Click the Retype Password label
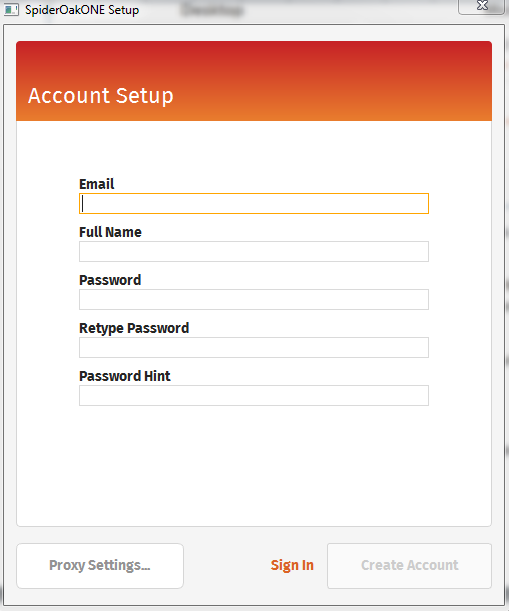Screen dimensions: 509x611 click(x=134, y=328)
